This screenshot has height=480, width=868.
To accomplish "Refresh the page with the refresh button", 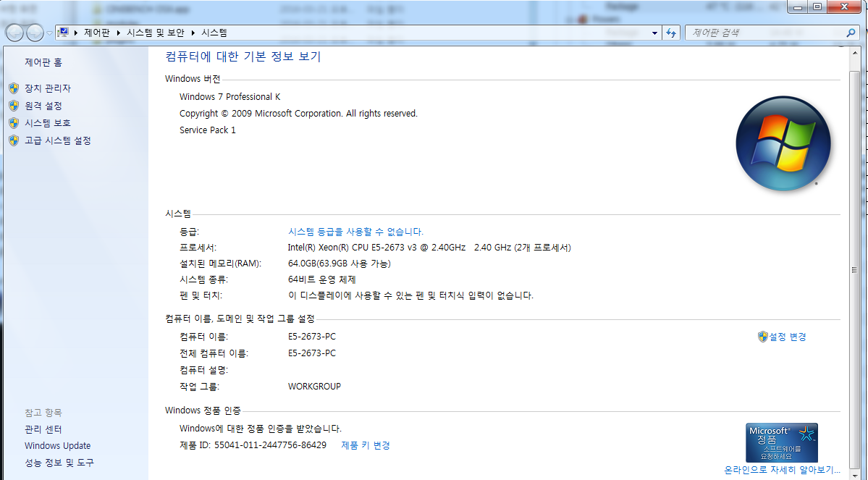I will pos(672,33).
